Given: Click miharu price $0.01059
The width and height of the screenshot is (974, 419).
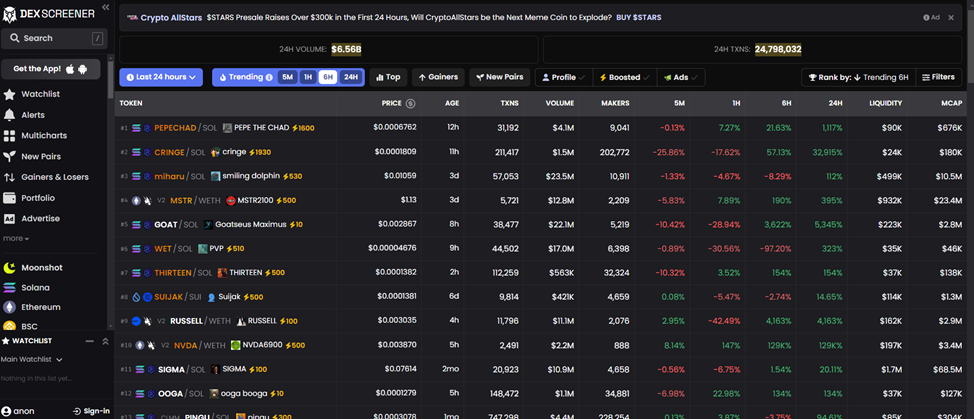Looking at the screenshot, I should [x=400, y=176].
